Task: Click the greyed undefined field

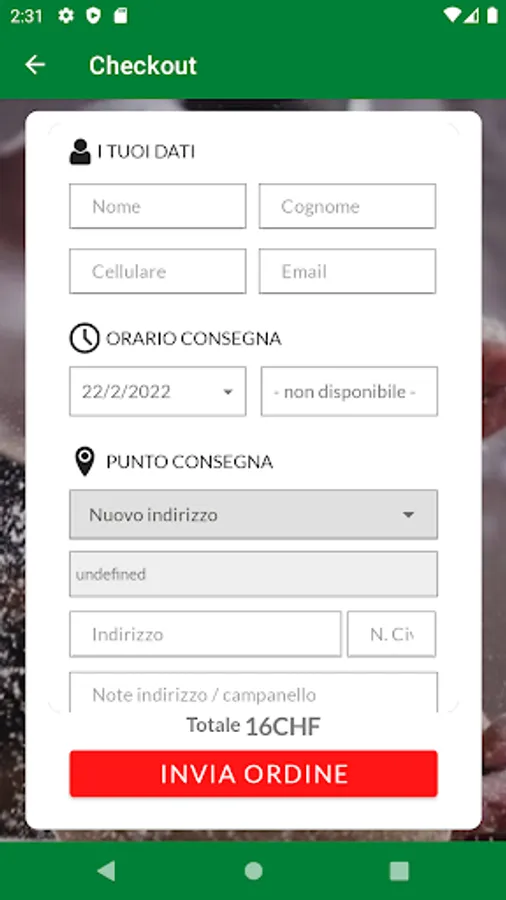Action: point(254,574)
